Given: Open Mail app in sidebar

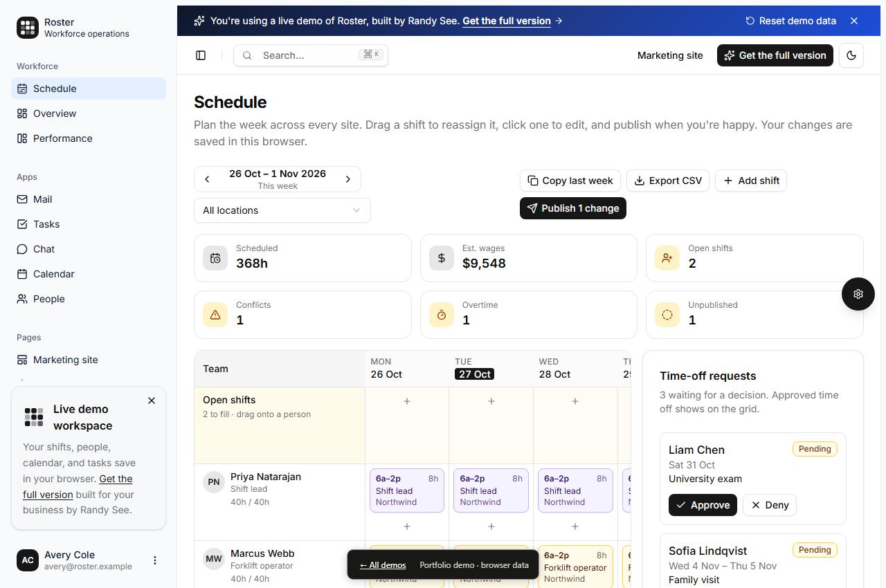Looking at the screenshot, I should [89, 199].
